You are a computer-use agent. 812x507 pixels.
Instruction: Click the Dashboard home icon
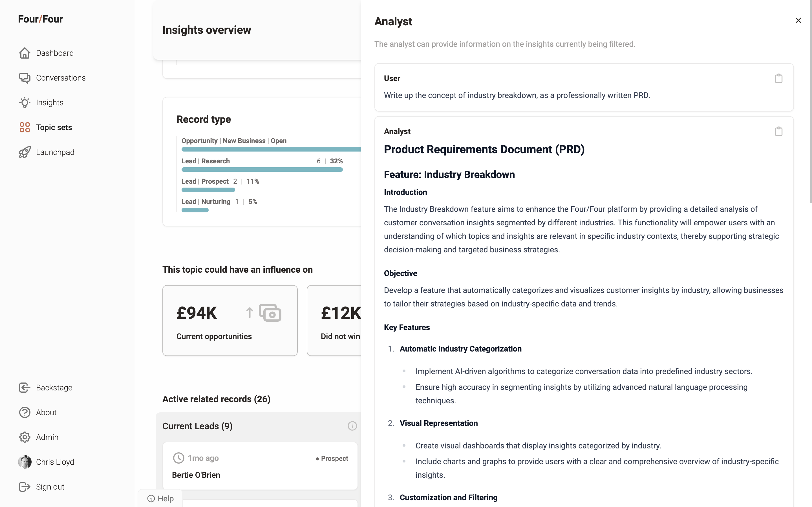coord(25,53)
